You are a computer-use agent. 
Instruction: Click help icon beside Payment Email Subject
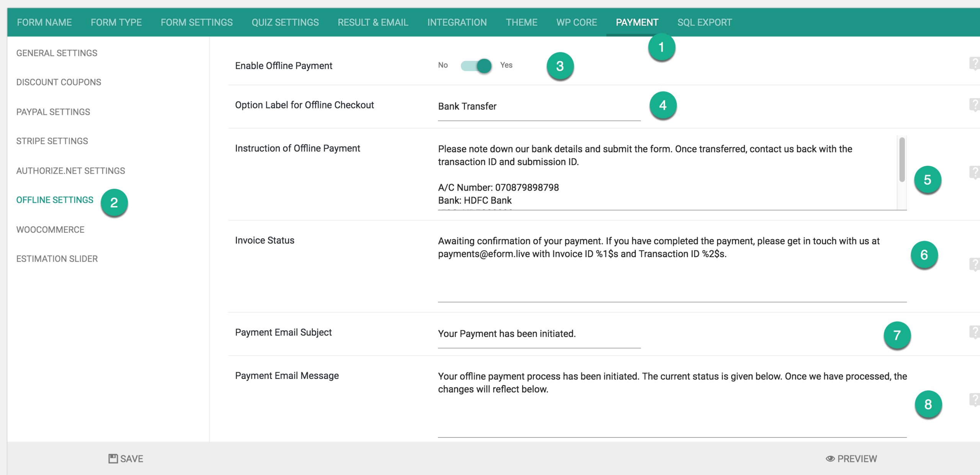point(975,332)
